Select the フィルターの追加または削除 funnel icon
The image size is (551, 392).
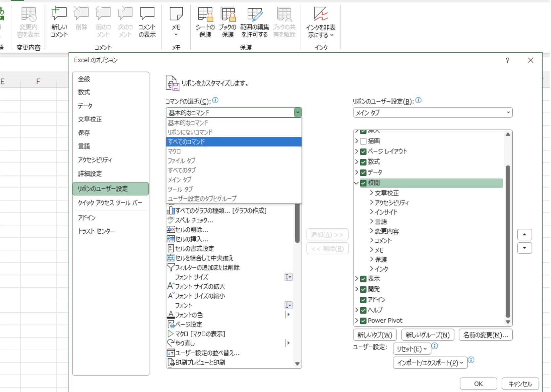pos(171,268)
